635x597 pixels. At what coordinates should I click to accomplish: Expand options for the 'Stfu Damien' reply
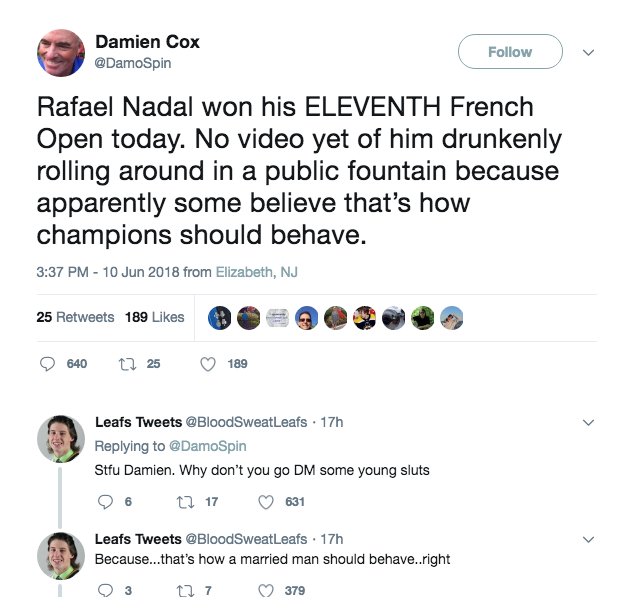point(588,423)
